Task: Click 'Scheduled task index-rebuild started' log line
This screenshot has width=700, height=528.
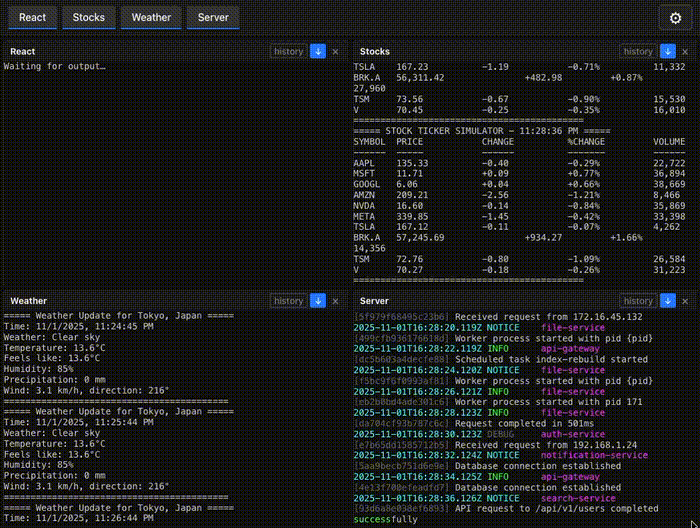Action: [500, 359]
